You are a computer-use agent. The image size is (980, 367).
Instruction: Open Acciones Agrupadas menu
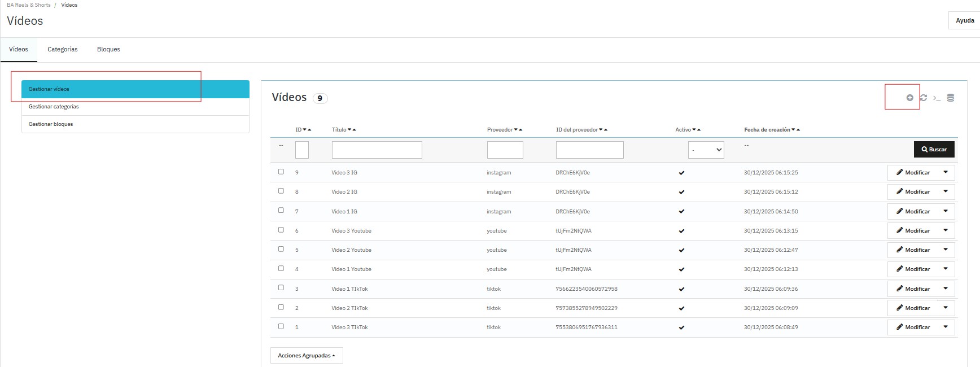click(307, 356)
